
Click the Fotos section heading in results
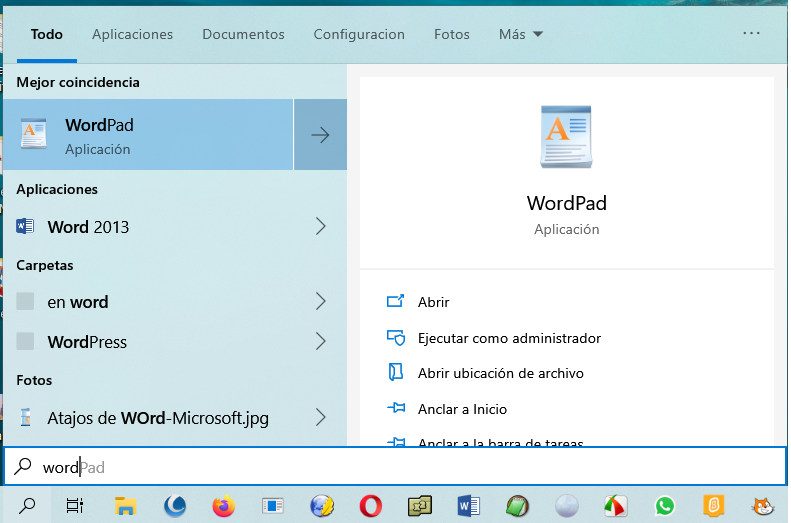pyautogui.click(x=34, y=380)
